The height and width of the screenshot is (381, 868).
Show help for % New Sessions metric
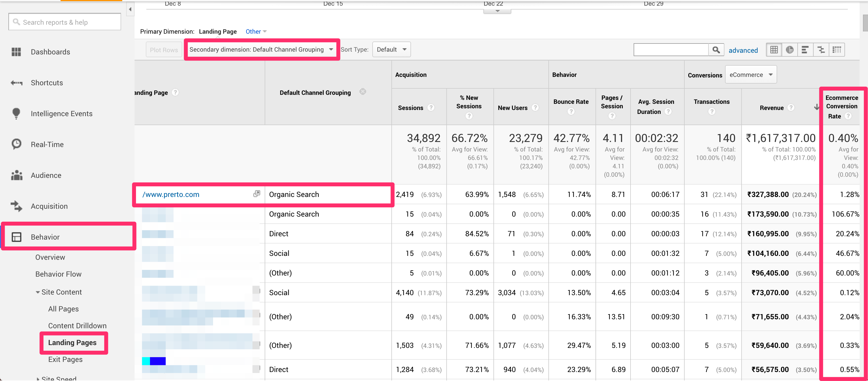coord(469,116)
